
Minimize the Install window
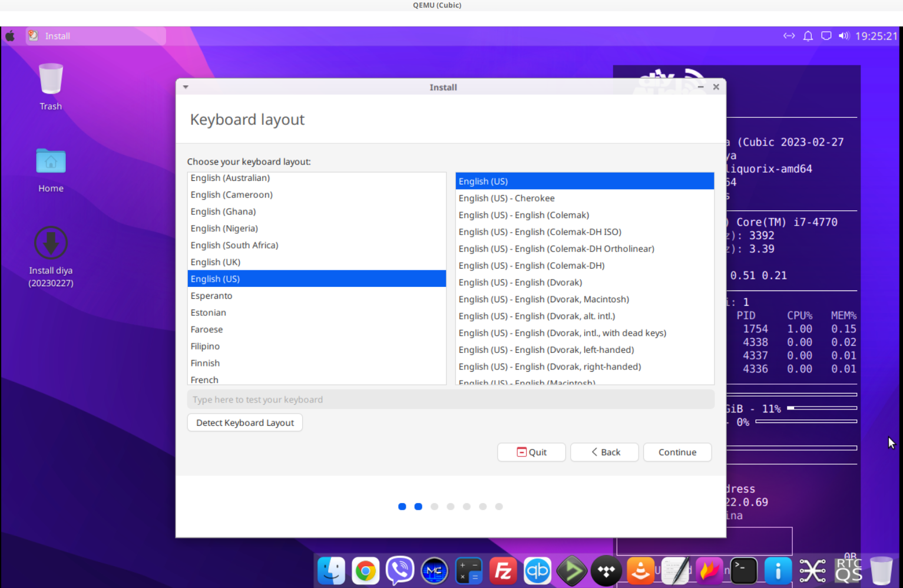(x=701, y=87)
